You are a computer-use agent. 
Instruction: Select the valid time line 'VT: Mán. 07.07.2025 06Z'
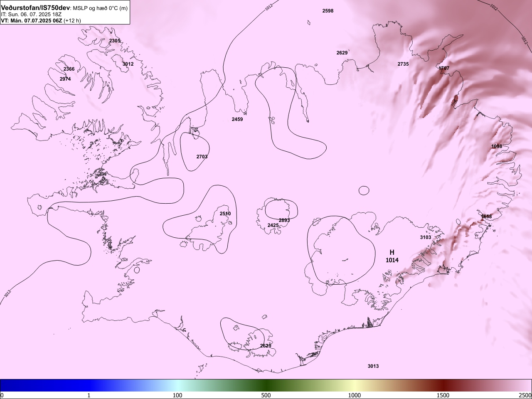coord(32,20)
